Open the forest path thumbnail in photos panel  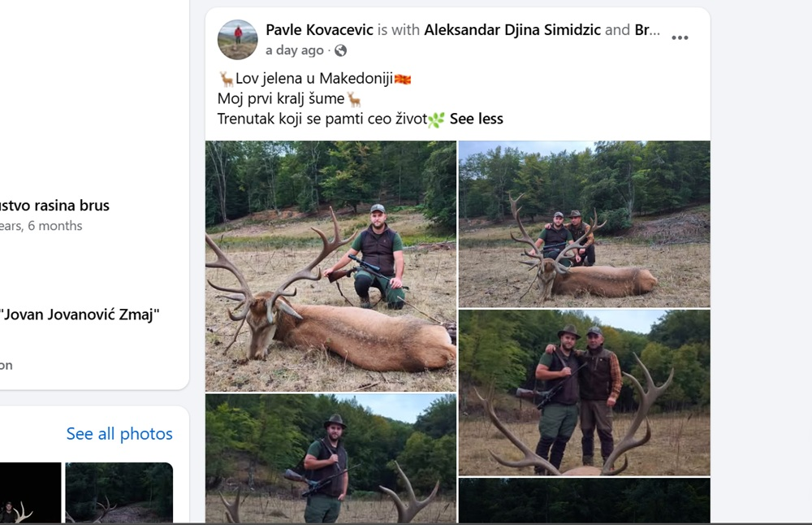tap(119, 492)
